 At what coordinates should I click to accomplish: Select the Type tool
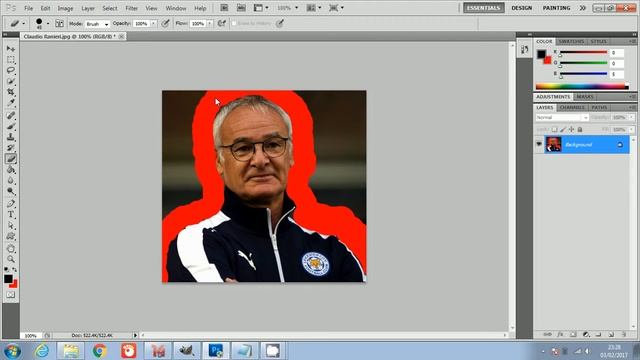point(11,215)
